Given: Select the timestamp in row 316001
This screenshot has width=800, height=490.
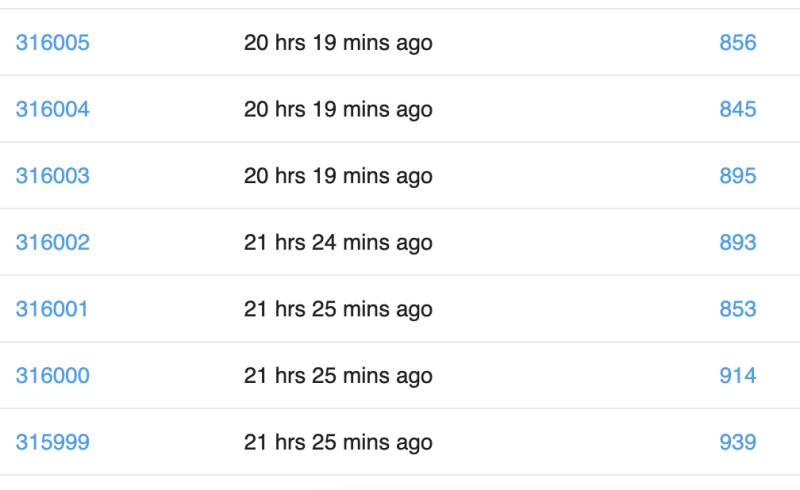Looking at the screenshot, I should tap(338, 310).
